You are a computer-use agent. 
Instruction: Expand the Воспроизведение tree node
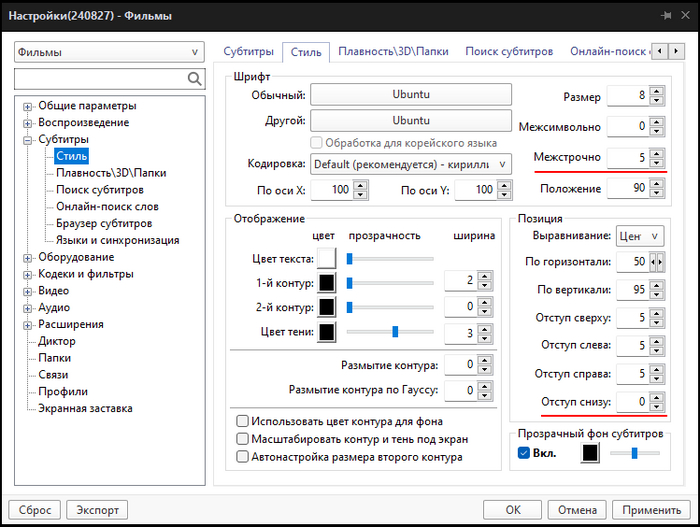pyautogui.click(x=29, y=123)
